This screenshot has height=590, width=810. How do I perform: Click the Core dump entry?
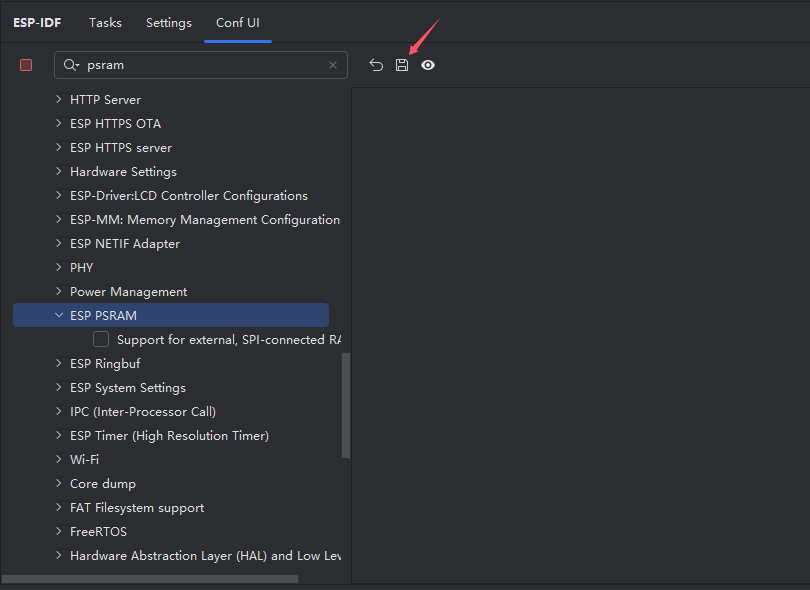click(102, 484)
